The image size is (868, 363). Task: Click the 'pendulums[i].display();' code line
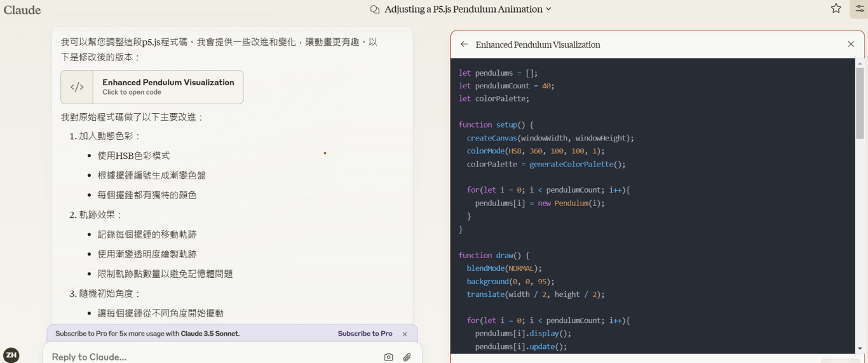pos(523,334)
